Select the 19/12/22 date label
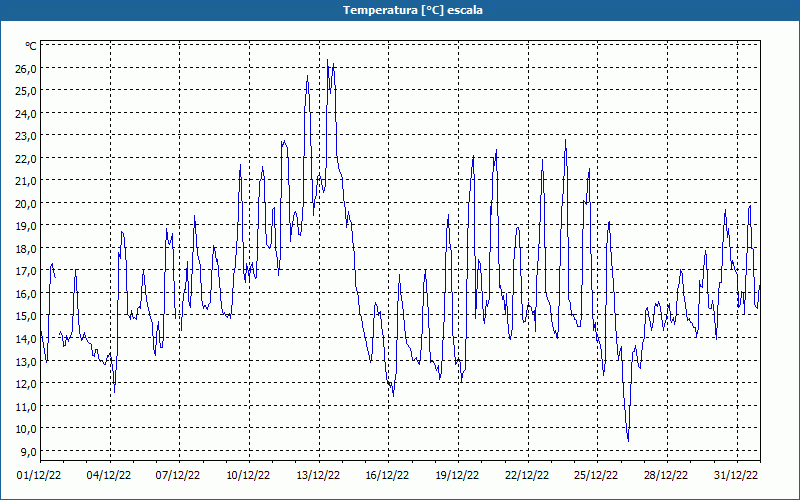This screenshot has width=800, height=500. click(x=458, y=475)
